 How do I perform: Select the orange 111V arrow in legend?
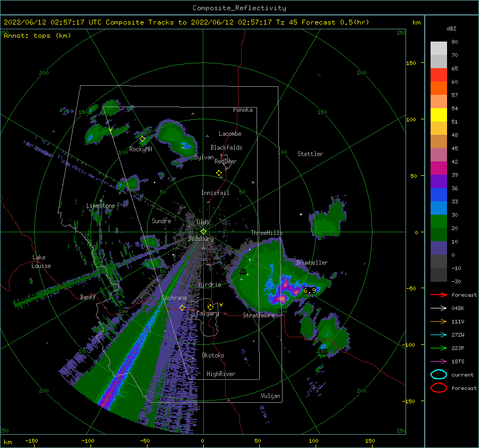[439, 321]
